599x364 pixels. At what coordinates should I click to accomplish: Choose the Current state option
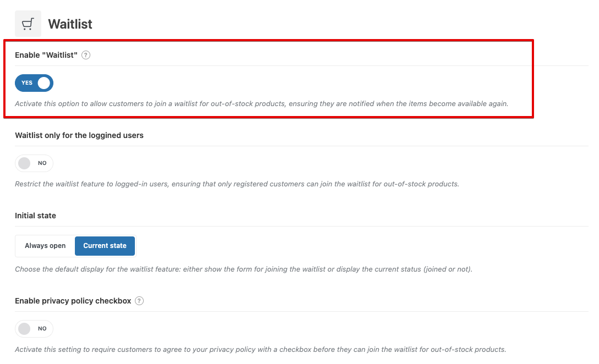coord(105,246)
